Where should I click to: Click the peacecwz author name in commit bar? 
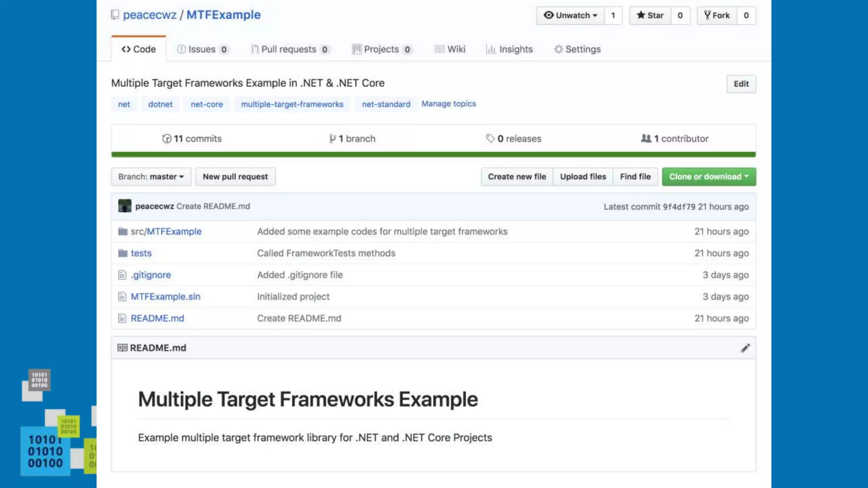155,206
